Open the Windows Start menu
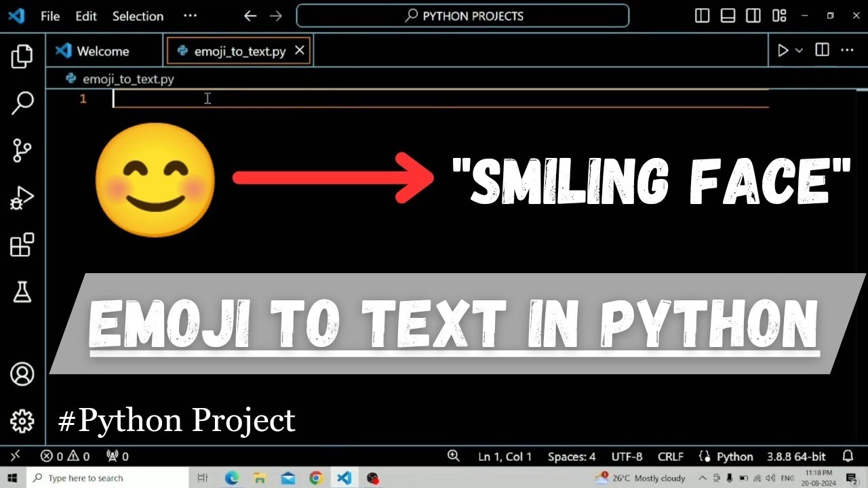This screenshot has width=868, height=488. 13,478
